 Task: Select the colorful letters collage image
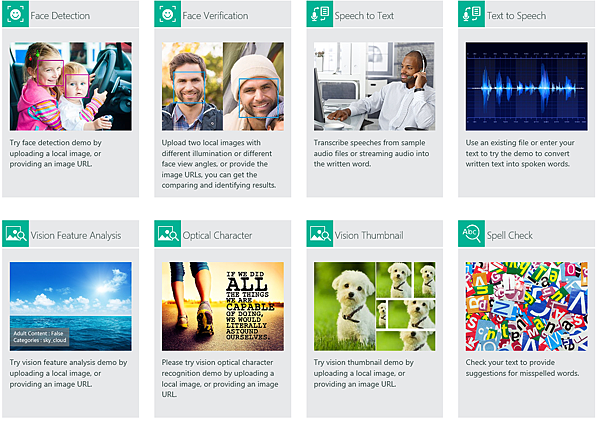click(x=527, y=306)
